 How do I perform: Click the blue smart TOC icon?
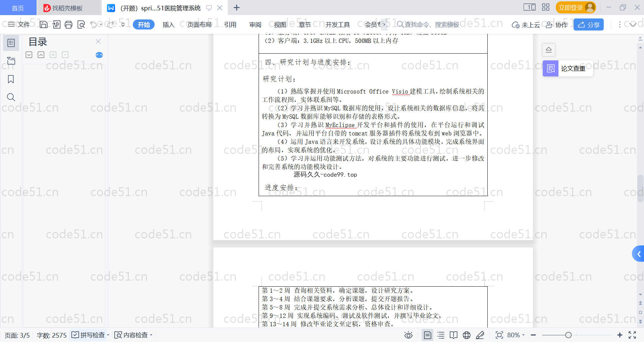point(99,55)
